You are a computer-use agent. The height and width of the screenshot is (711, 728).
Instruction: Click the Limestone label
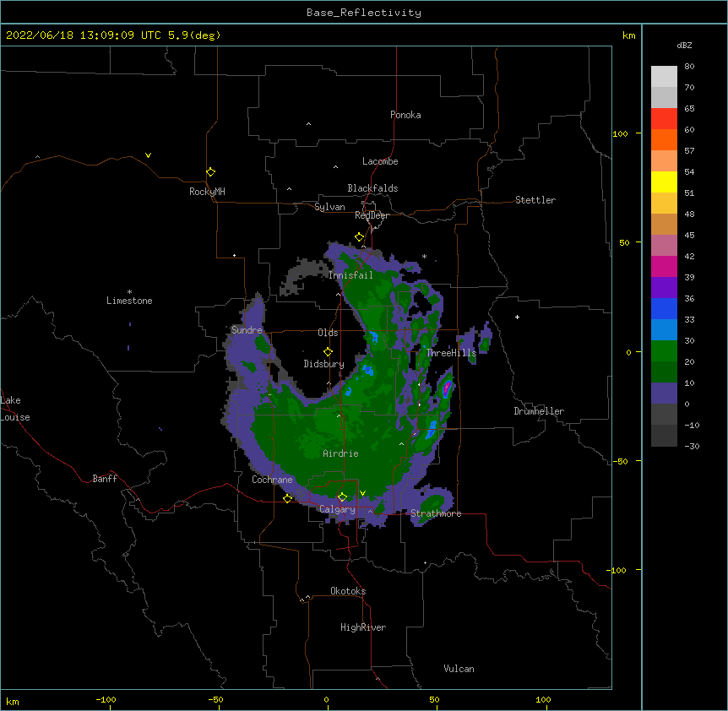point(129,301)
